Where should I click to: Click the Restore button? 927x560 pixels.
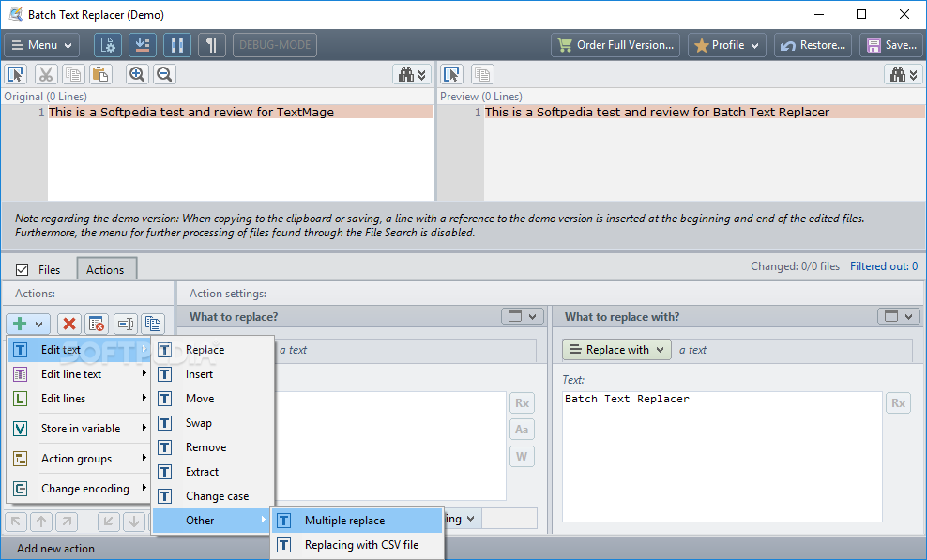[x=813, y=45]
